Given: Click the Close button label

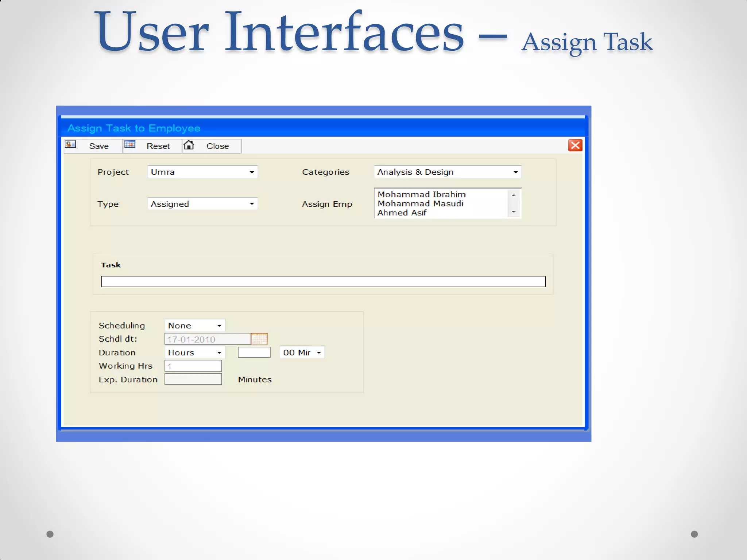Looking at the screenshot, I should tap(218, 146).
